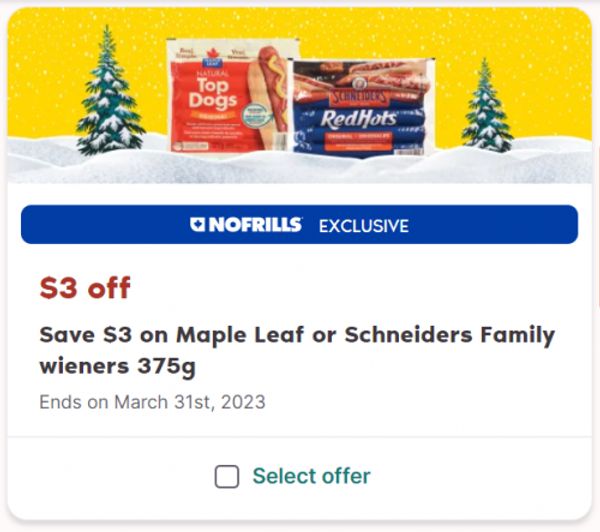
Task: Click the Red Hots script lettering
Action: [358, 119]
